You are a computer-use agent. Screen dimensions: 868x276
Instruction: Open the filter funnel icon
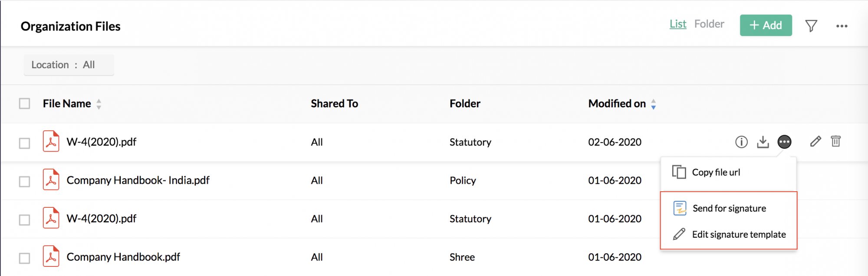click(811, 26)
